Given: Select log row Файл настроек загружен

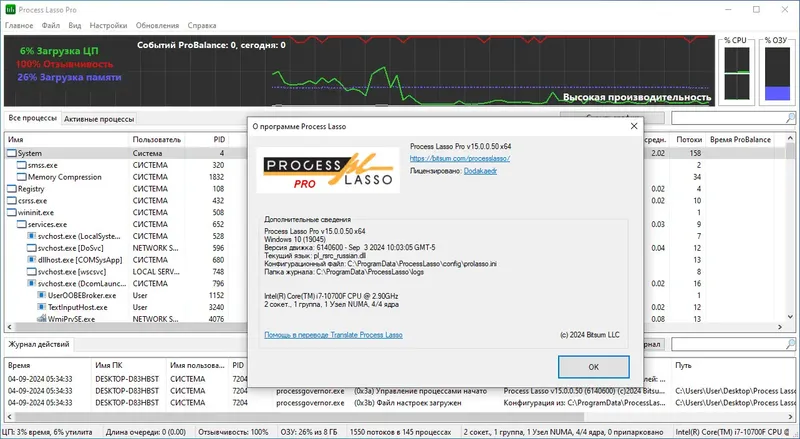Looking at the screenshot, I should click(x=400, y=403).
